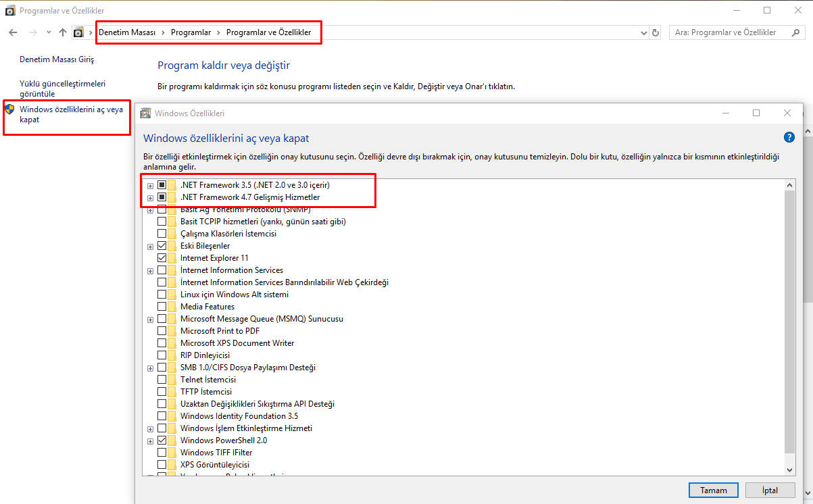Expand Windows İşlem Etkinleştirme Hizmeti node
The image size is (813, 504).
click(150, 428)
